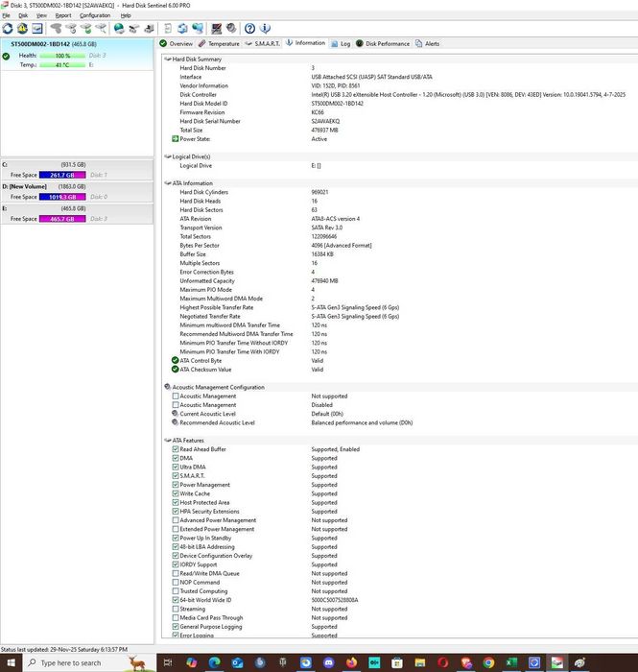This screenshot has width=638, height=672.
Task: Switch to the Temperature tab
Action: (219, 44)
